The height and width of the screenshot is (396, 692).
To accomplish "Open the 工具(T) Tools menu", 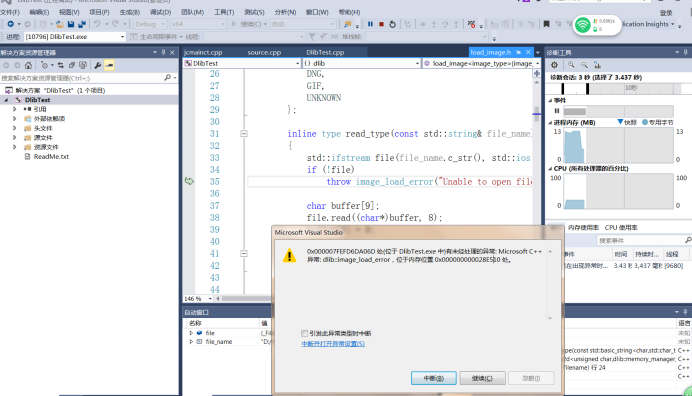I will (x=224, y=12).
